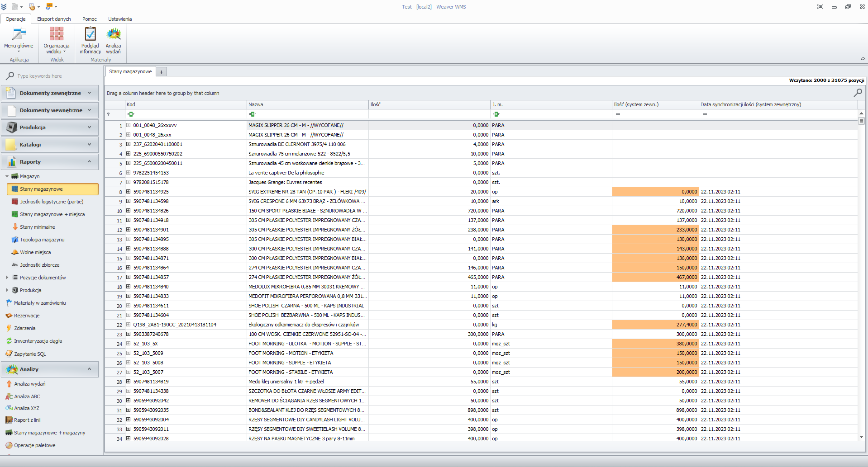The image size is (868, 467).
Task: Sort the grid by Nazwa column header
Action: pos(307,104)
